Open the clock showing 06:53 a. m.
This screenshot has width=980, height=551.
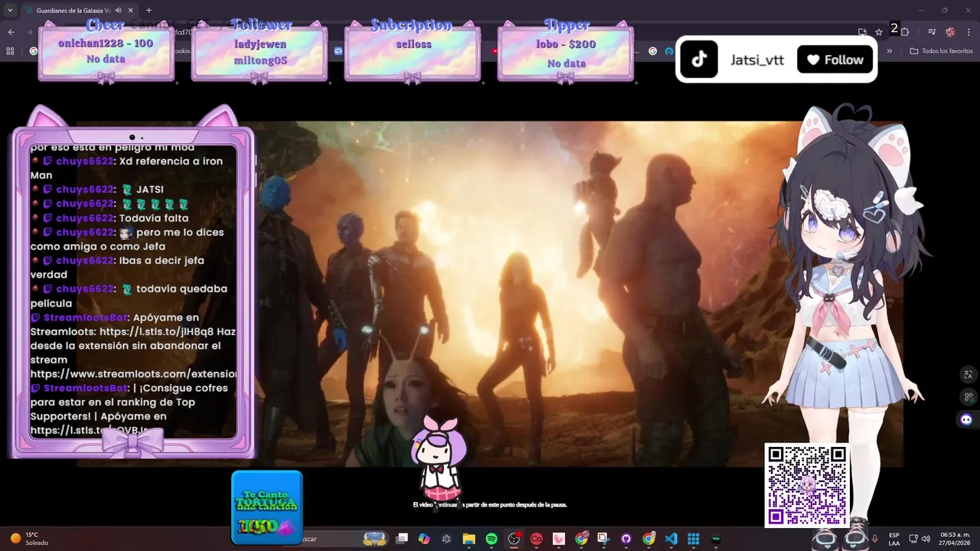(955, 539)
